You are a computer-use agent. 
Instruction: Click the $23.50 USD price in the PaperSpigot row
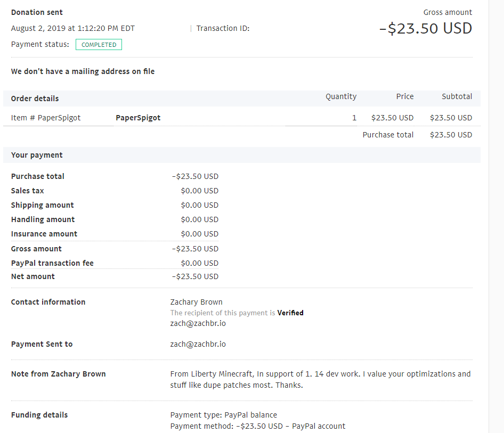pos(392,118)
